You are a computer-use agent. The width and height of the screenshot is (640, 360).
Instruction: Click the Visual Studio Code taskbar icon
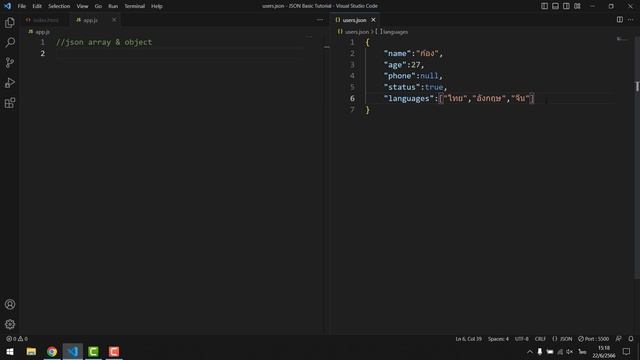pyautogui.click(x=73, y=351)
